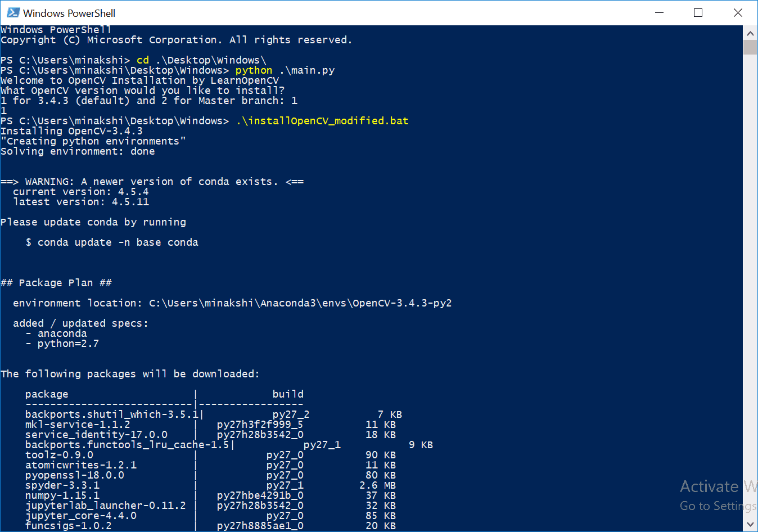Click '$ conda update -n base conda' line
The width and height of the screenshot is (758, 532).
click(112, 242)
